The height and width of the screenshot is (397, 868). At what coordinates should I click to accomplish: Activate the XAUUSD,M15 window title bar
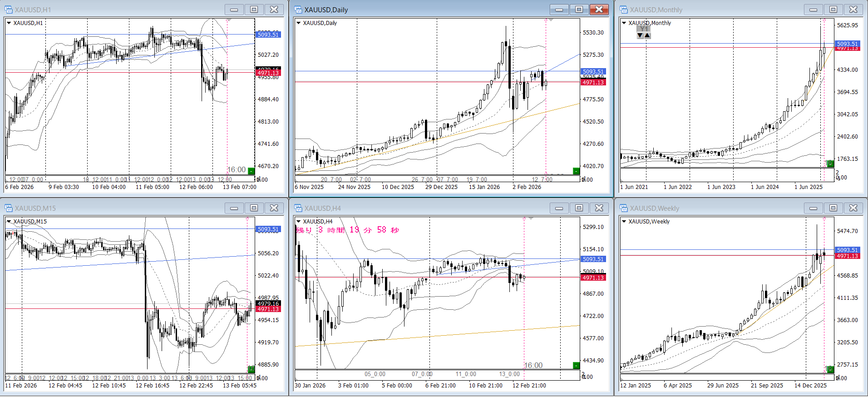click(113, 208)
